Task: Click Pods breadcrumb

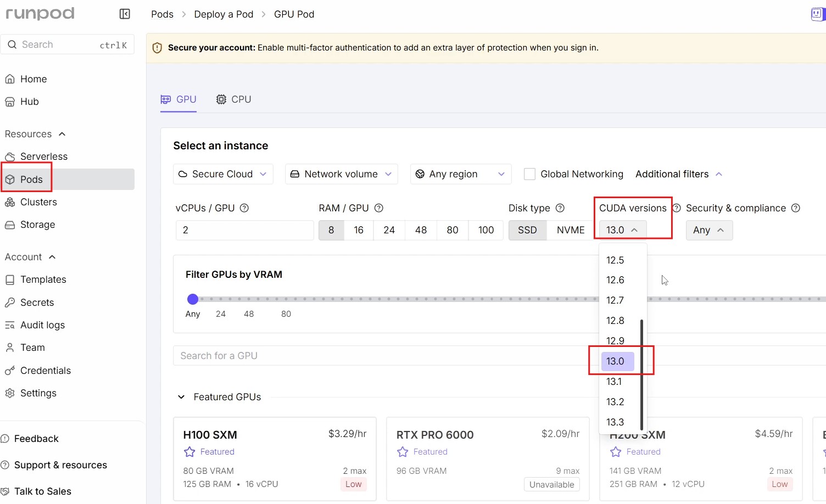Action: click(x=162, y=14)
